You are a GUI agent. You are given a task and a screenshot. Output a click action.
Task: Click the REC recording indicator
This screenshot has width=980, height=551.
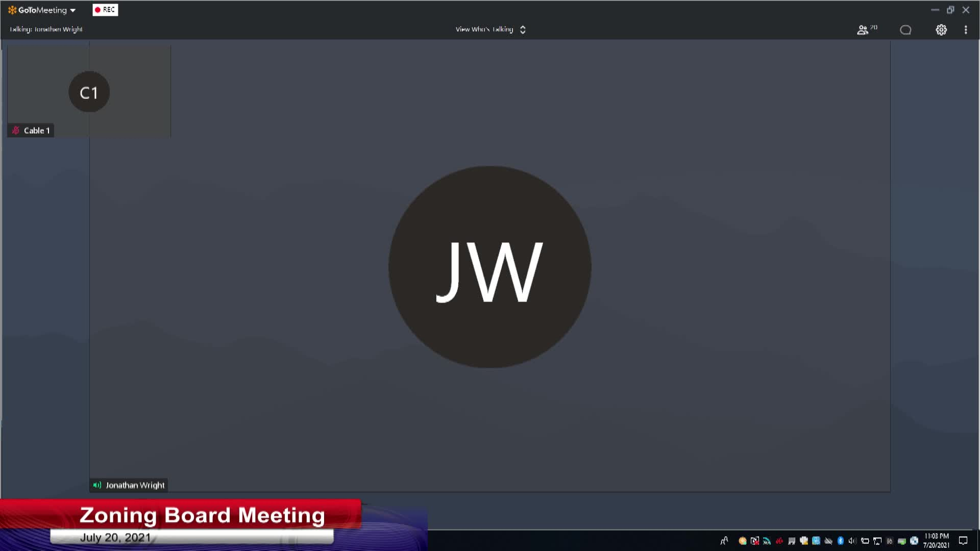[105, 10]
